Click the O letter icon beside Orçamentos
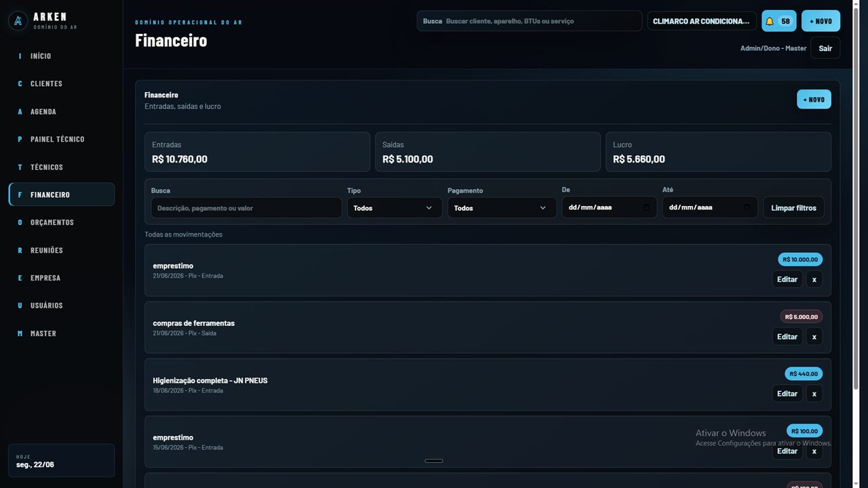Image resolution: width=868 pixels, height=488 pixels. tap(20, 222)
